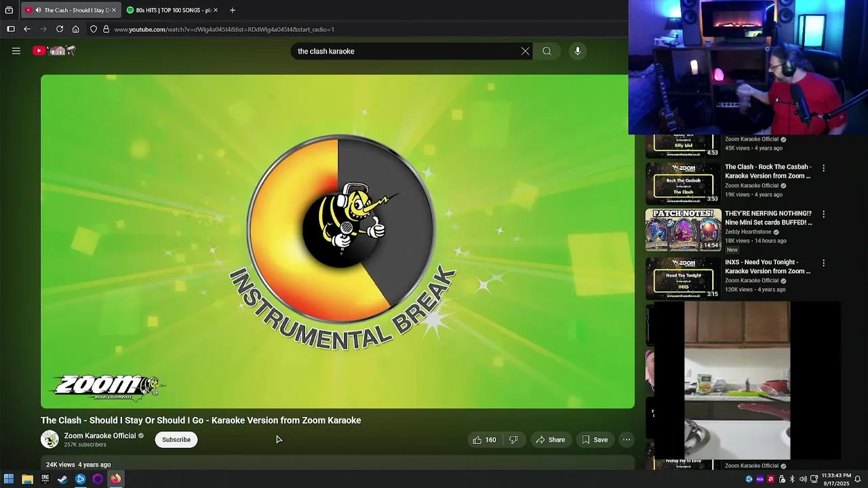This screenshot has height=488, width=868.
Task: Select Billy Idol karaoke thumbnail
Action: click(x=683, y=146)
